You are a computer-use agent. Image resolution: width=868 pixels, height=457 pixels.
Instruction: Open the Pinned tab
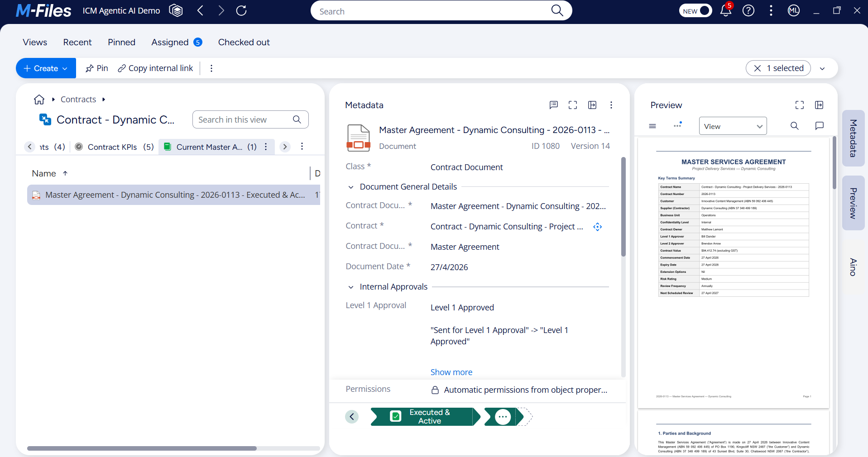(121, 42)
